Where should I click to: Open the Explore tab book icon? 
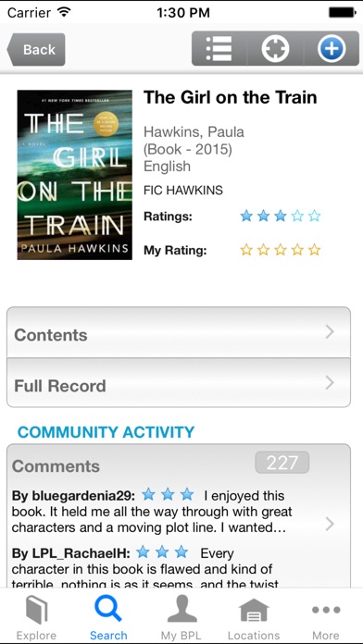[37, 611]
